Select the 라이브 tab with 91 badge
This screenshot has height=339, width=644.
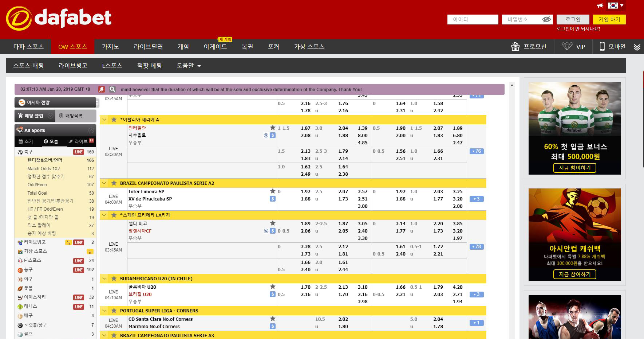point(81,141)
